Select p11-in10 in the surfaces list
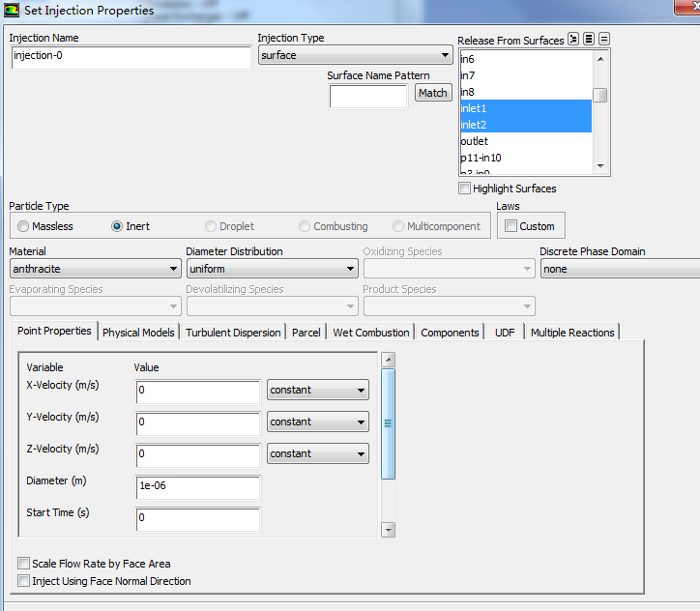This screenshot has height=611, width=700. pyautogui.click(x=526, y=158)
